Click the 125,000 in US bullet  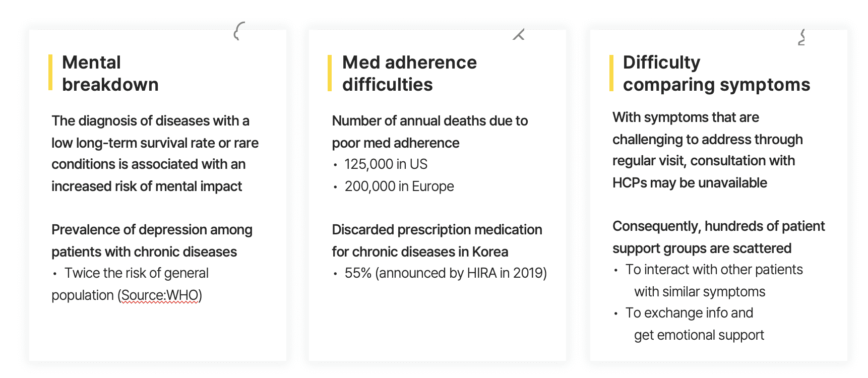point(386,164)
